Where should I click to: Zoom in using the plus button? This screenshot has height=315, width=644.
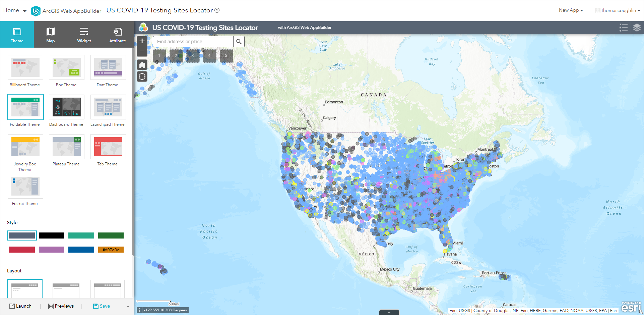click(x=142, y=41)
